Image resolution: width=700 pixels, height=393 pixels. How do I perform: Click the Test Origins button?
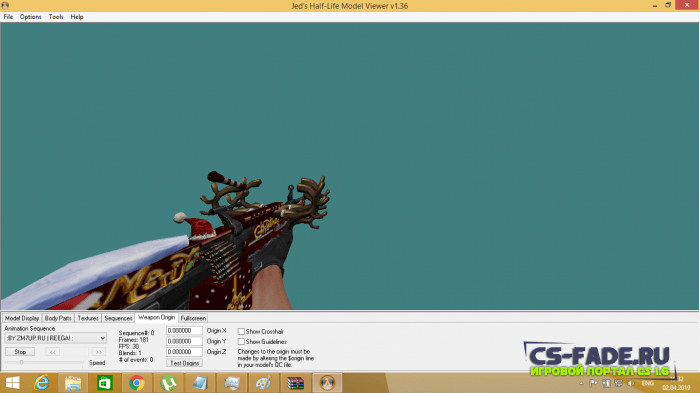pos(184,363)
